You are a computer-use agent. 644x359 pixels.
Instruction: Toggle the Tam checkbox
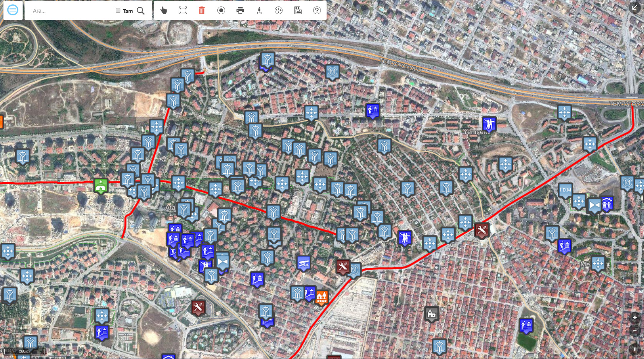(x=118, y=11)
